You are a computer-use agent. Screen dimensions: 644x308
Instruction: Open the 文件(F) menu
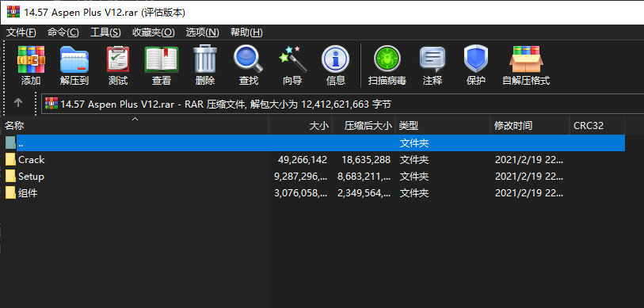coord(21,32)
